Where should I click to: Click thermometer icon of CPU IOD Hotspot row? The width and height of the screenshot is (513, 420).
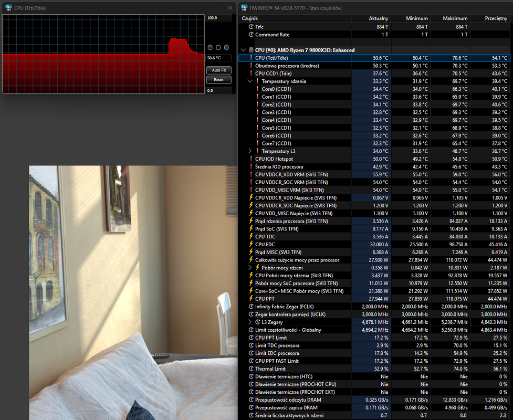[x=251, y=159]
